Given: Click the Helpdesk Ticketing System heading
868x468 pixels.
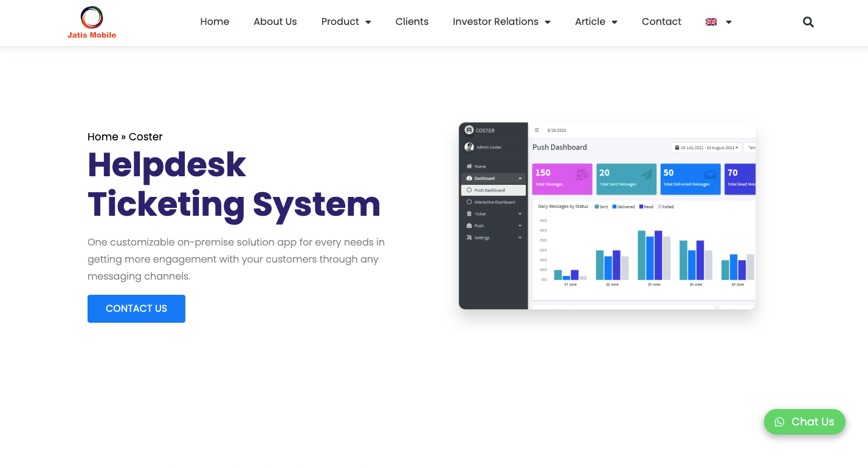Looking at the screenshot, I should tap(234, 184).
